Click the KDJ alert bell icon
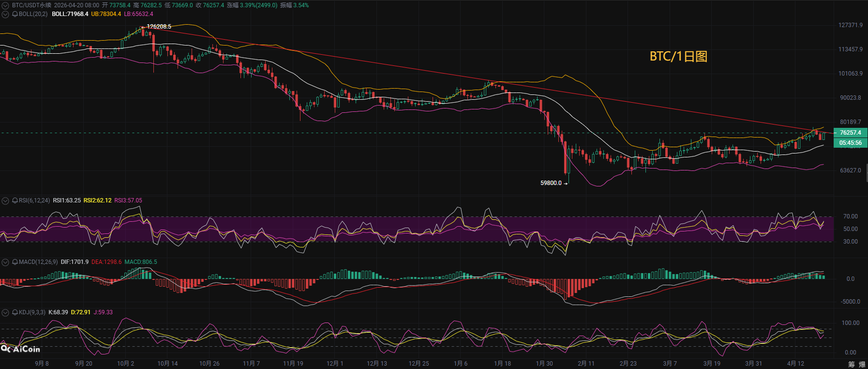Viewport: 868px width, 369px height. coord(15,312)
